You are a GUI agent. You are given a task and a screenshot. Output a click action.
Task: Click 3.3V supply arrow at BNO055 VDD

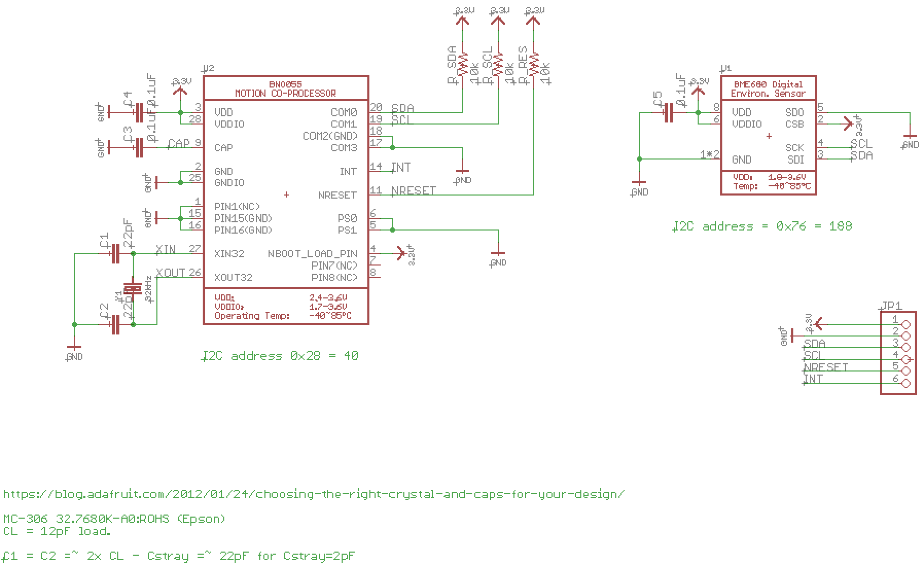180,91
